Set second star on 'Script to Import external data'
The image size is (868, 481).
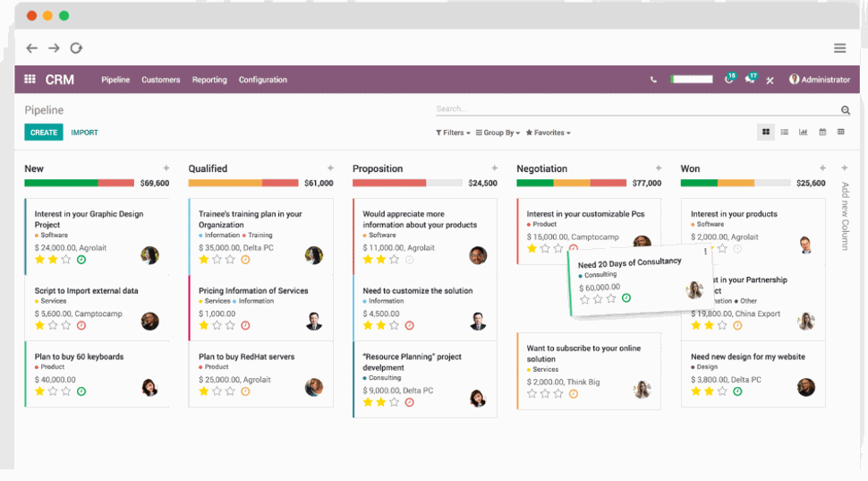[x=53, y=326]
